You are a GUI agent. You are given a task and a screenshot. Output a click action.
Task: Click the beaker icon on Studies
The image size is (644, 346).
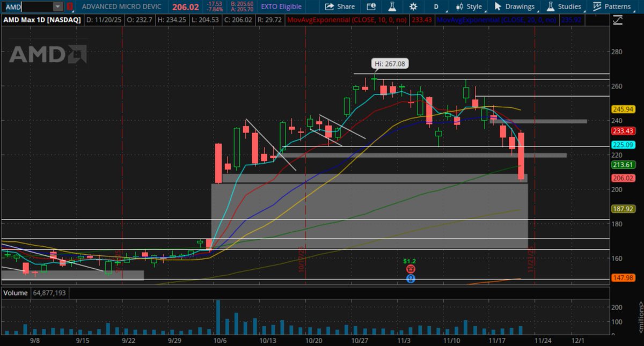pos(550,6)
